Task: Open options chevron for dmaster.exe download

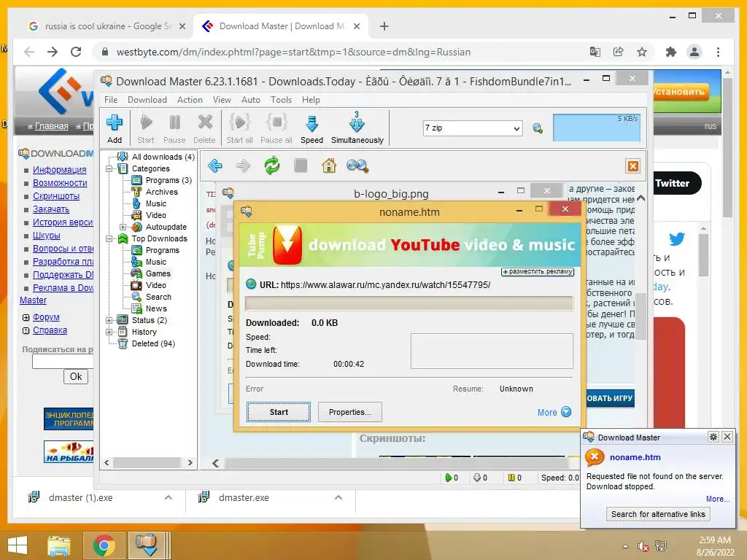Action: coord(338,497)
